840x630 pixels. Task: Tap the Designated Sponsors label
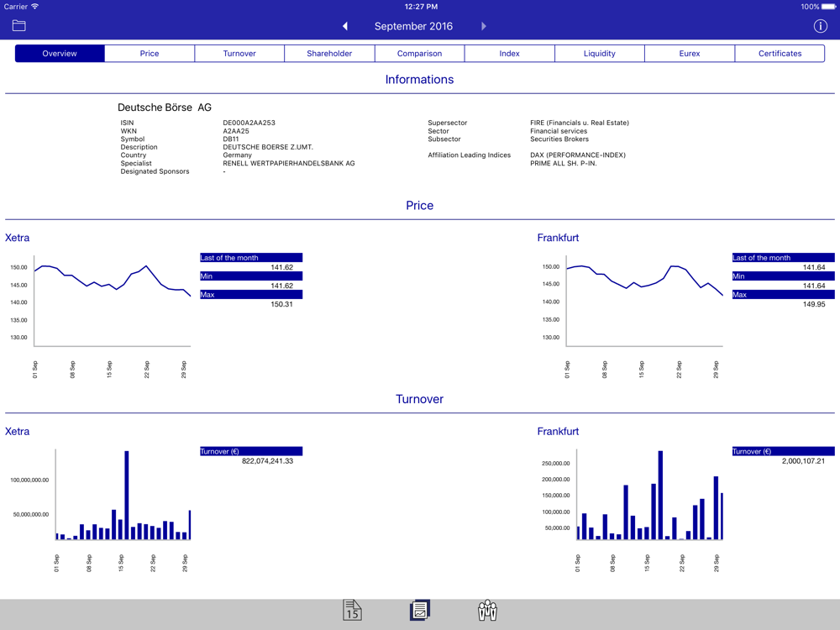click(x=155, y=171)
